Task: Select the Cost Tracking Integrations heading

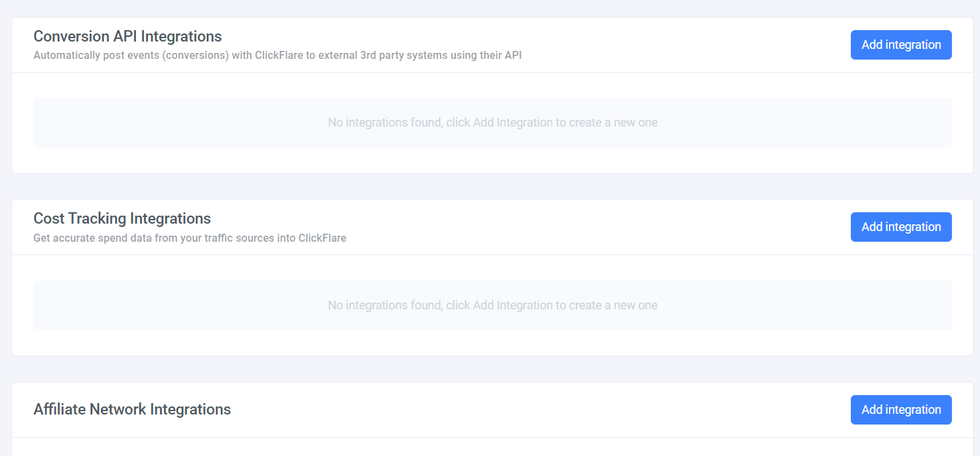Action: [122, 218]
